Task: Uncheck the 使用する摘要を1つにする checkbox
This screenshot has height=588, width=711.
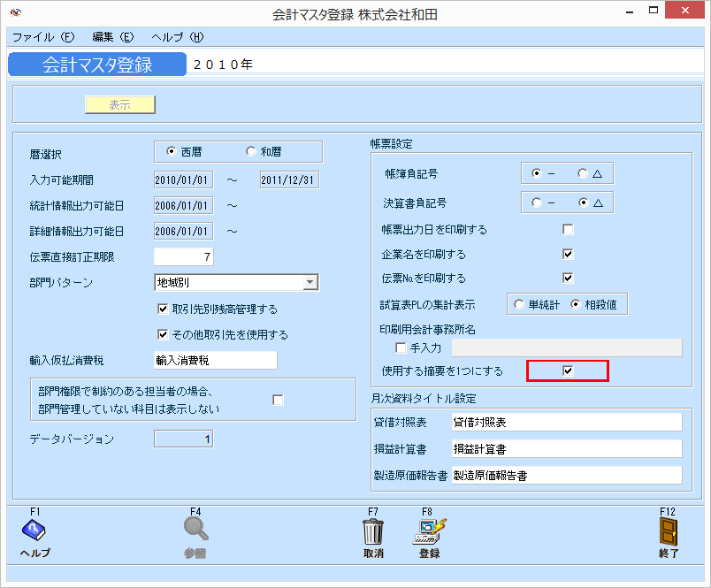Action: [x=566, y=370]
